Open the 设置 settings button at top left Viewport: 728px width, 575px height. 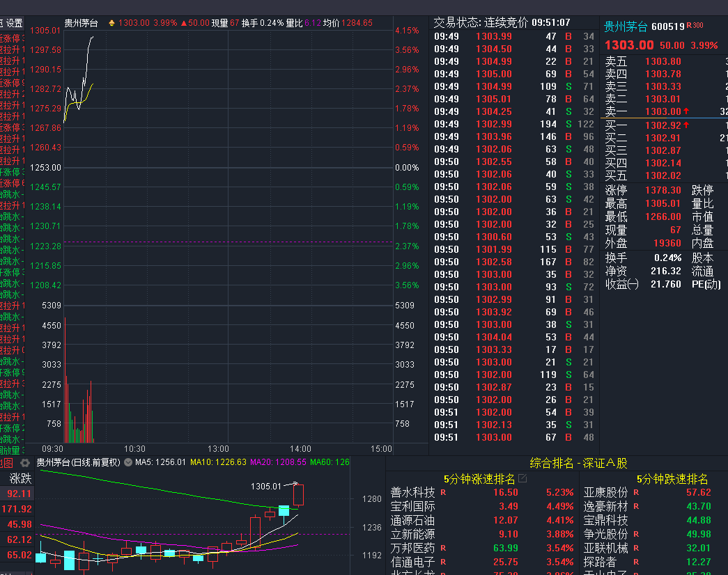pos(14,23)
